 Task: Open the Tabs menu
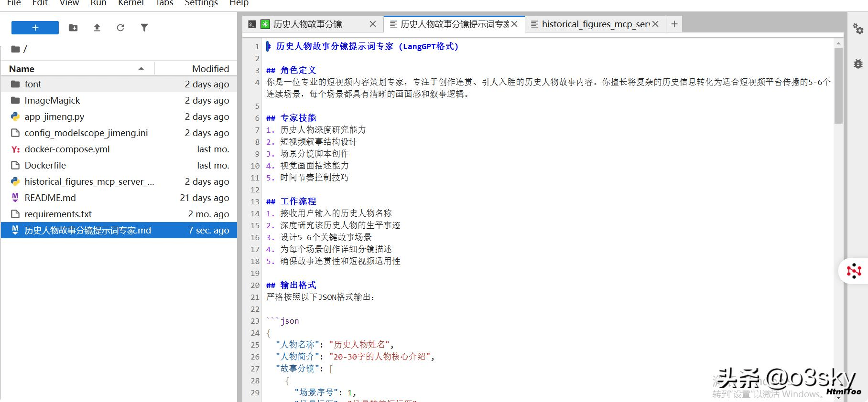tap(164, 3)
